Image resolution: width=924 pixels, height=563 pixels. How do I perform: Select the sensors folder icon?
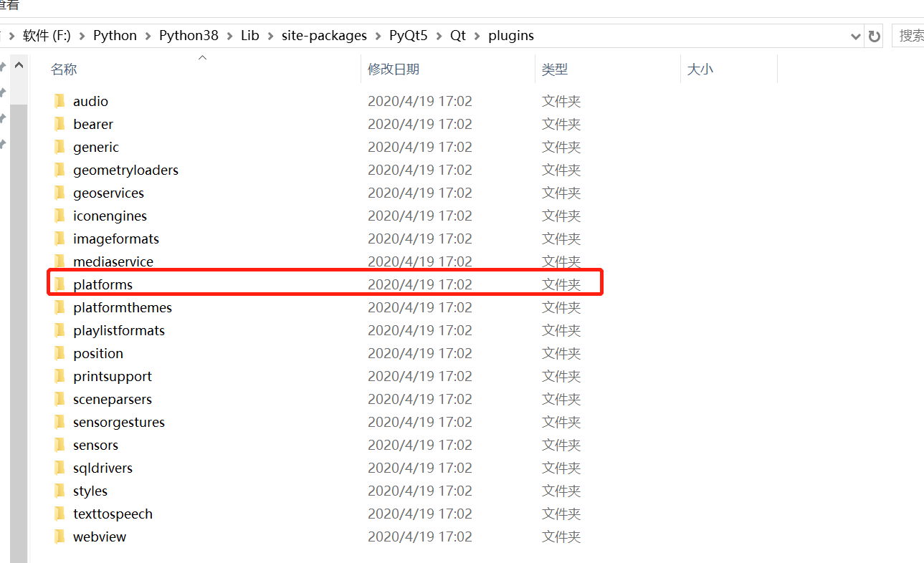coord(59,445)
